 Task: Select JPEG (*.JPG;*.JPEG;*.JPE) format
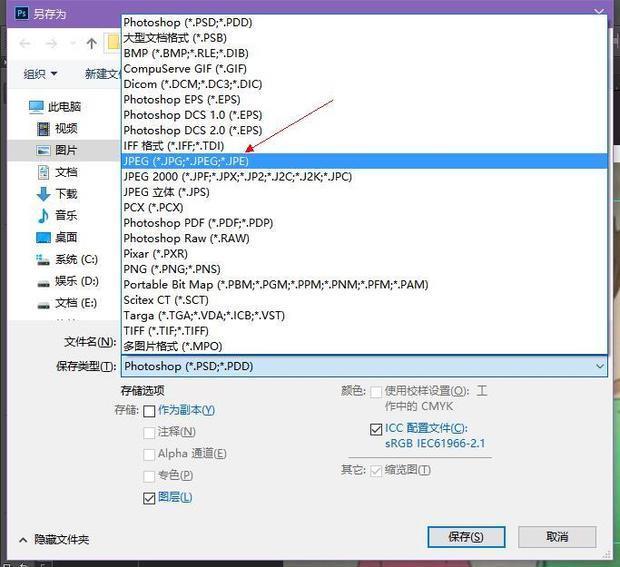click(364, 161)
